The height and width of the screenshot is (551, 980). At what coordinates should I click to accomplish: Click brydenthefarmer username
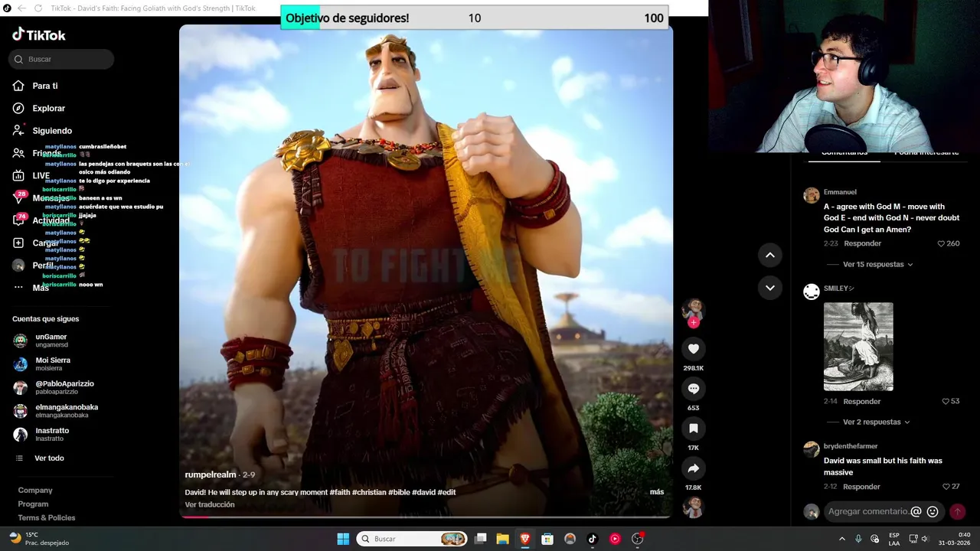(x=851, y=446)
